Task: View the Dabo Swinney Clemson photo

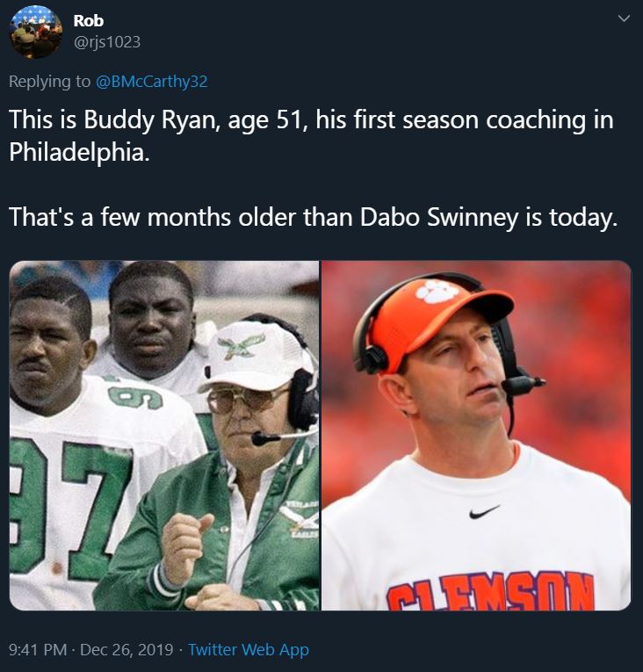Action: pyautogui.click(x=476, y=435)
